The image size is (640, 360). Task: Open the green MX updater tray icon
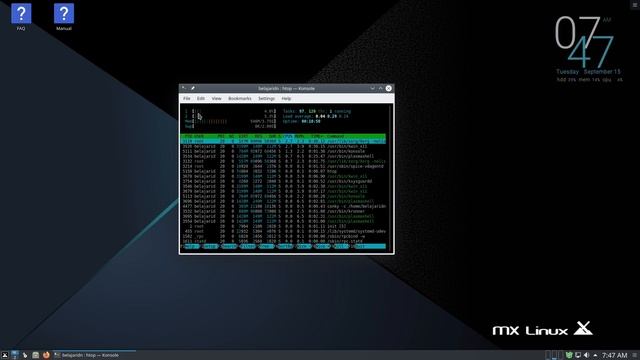click(x=569, y=355)
